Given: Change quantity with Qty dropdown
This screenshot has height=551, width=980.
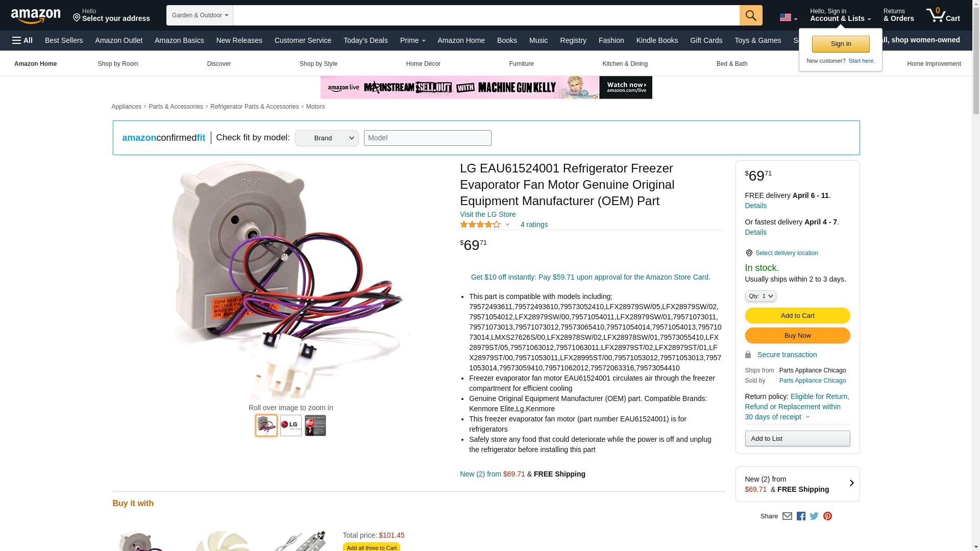Looking at the screenshot, I should click(x=761, y=296).
